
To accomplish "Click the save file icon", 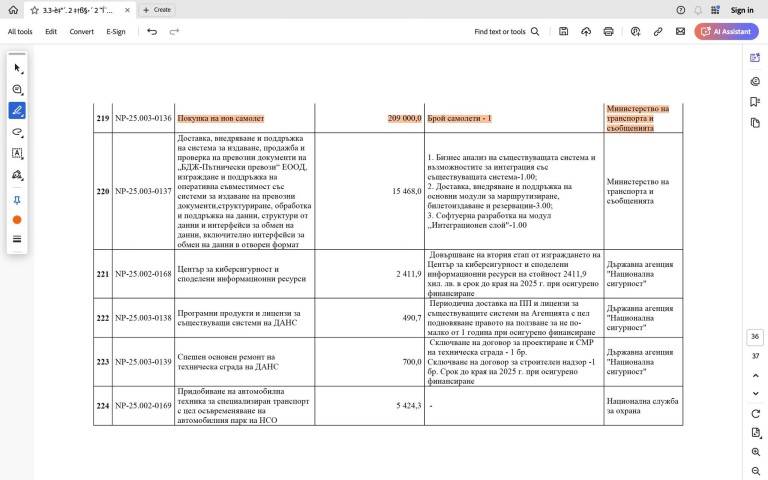I will [x=564, y=32].
